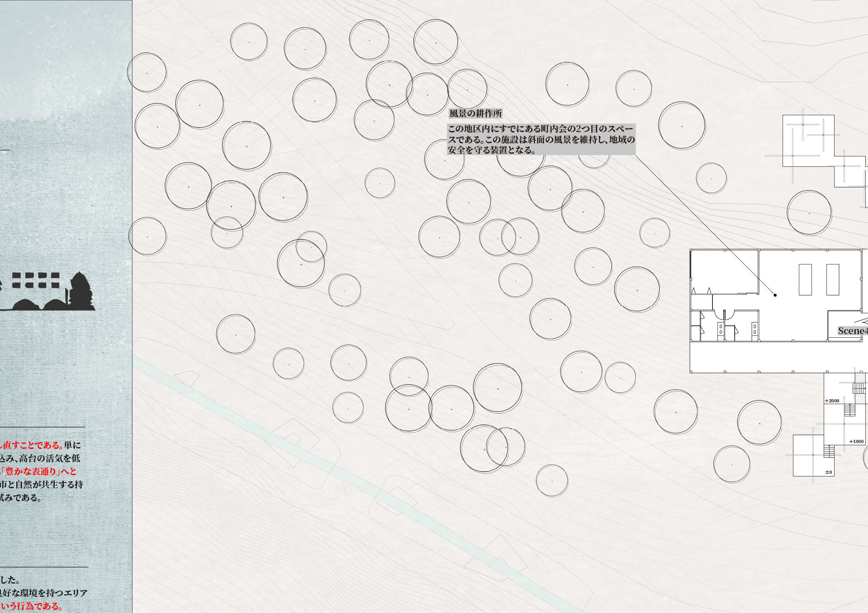Select the 風景の耕作所 title label
The image size is (868, 613).
(475, 113)
